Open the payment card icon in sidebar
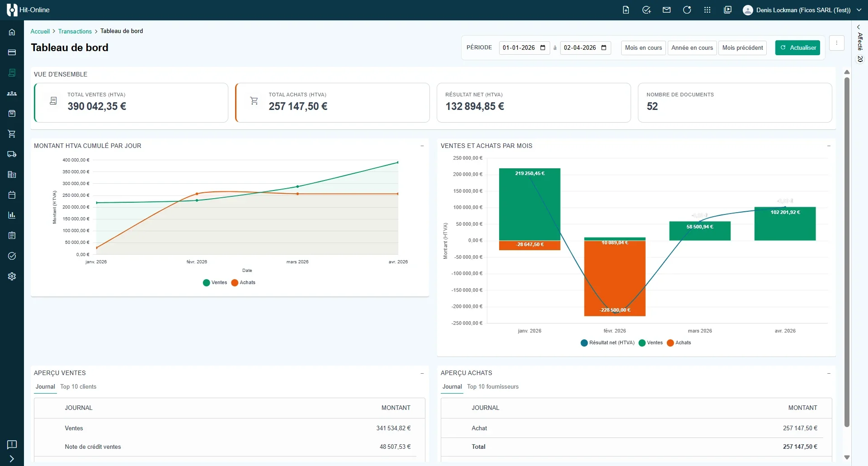The height and width of the screenshot is (466, 868). coord(12,52)
